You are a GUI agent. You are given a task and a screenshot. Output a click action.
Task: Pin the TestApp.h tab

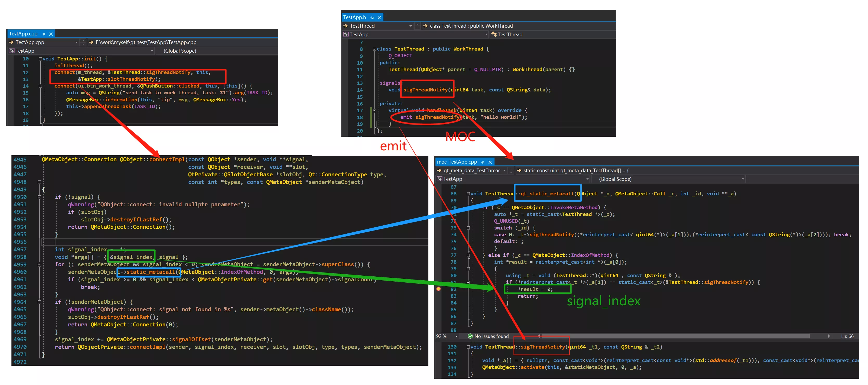[372, 17]
